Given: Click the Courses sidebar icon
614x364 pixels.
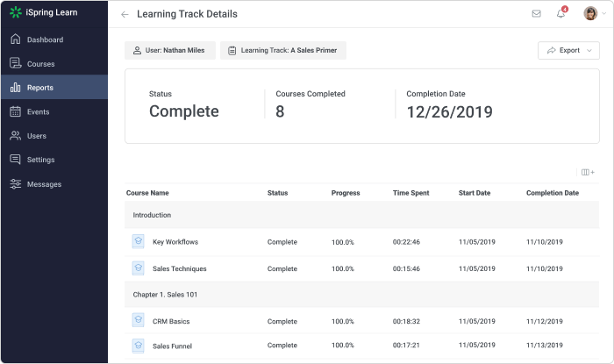Looking at the screenshot, I should 15,63.
